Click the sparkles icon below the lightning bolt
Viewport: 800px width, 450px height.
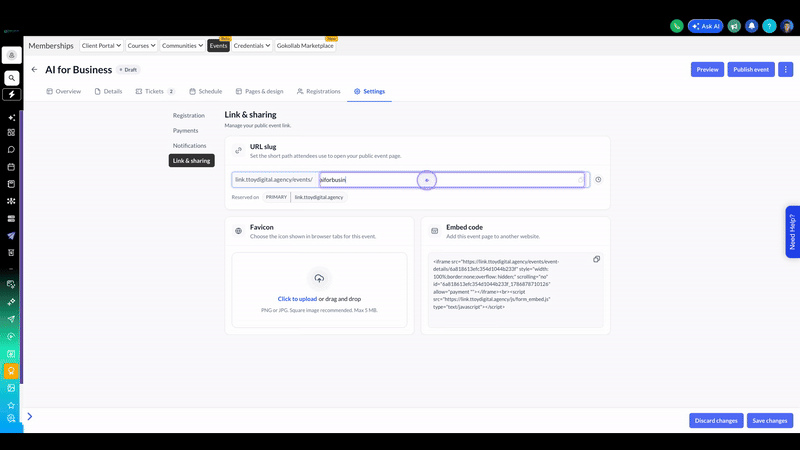click(x=11, y=117)
